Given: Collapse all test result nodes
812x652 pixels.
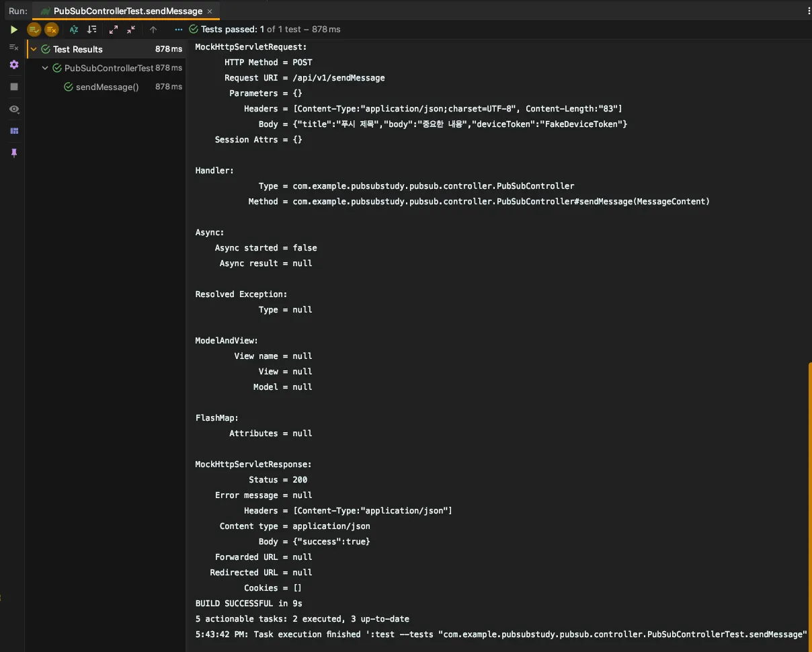Looking at the screenshot, I should coord(130,30).
